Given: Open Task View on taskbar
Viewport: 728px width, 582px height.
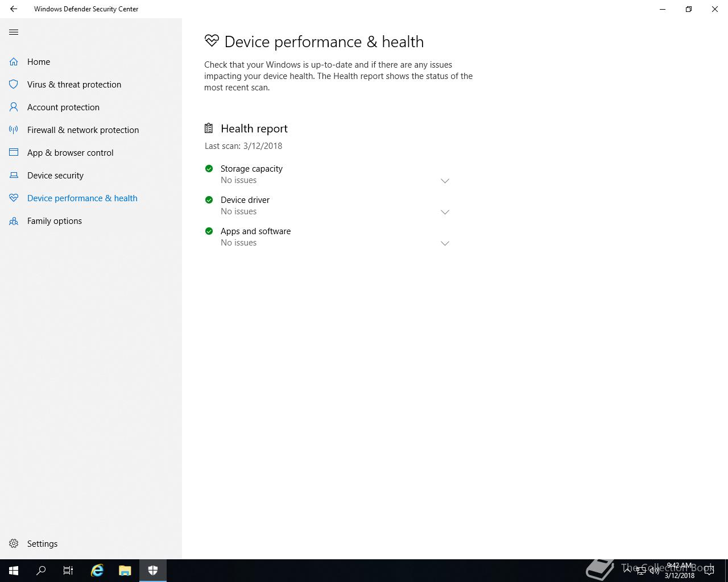Looking at the screenshot, I should click(68, 571).
